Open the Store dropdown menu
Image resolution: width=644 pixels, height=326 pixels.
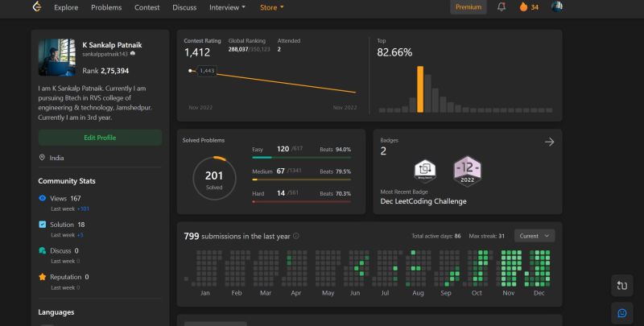click(271, 7)
